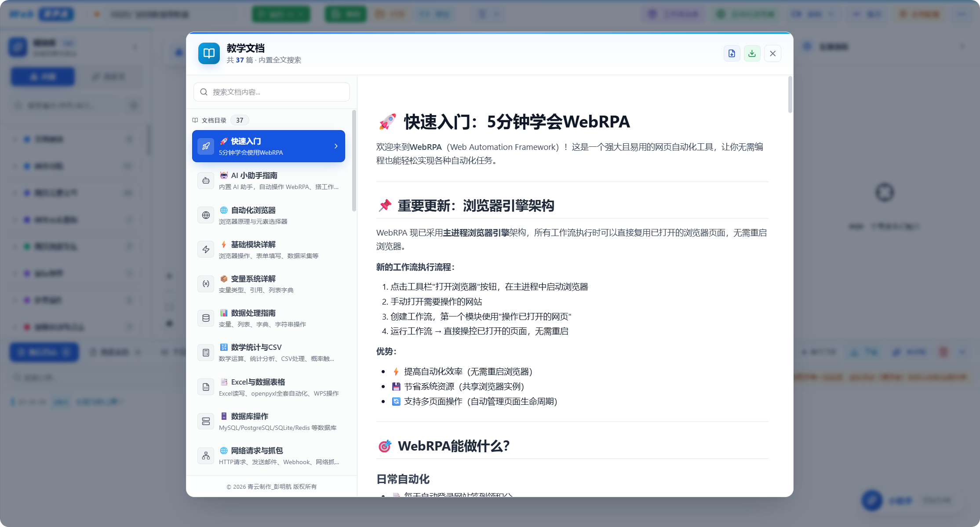The height and width of the screenshot is (527, 980).
Task: Click the lightning icon for 基础模块详解
Action: 206,250
